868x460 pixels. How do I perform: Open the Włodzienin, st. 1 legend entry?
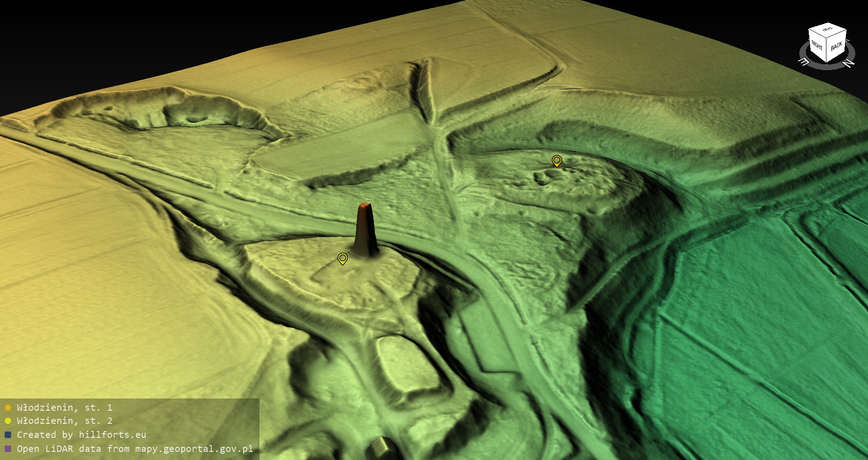(x=64, y=408)
